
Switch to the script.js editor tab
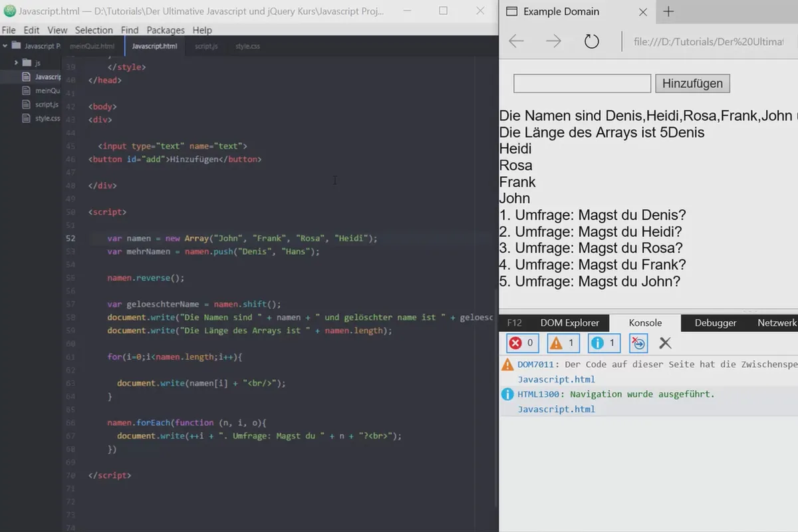point(206,46)
